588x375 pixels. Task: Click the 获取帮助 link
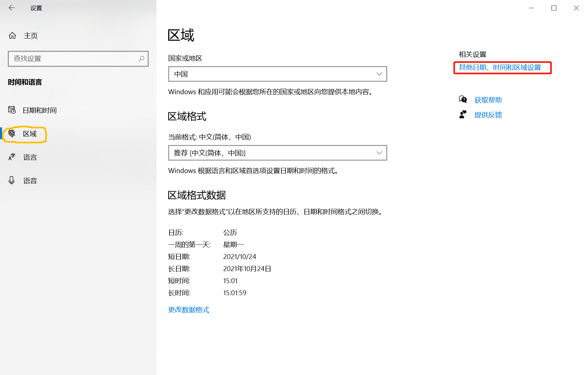coord(488,100)
